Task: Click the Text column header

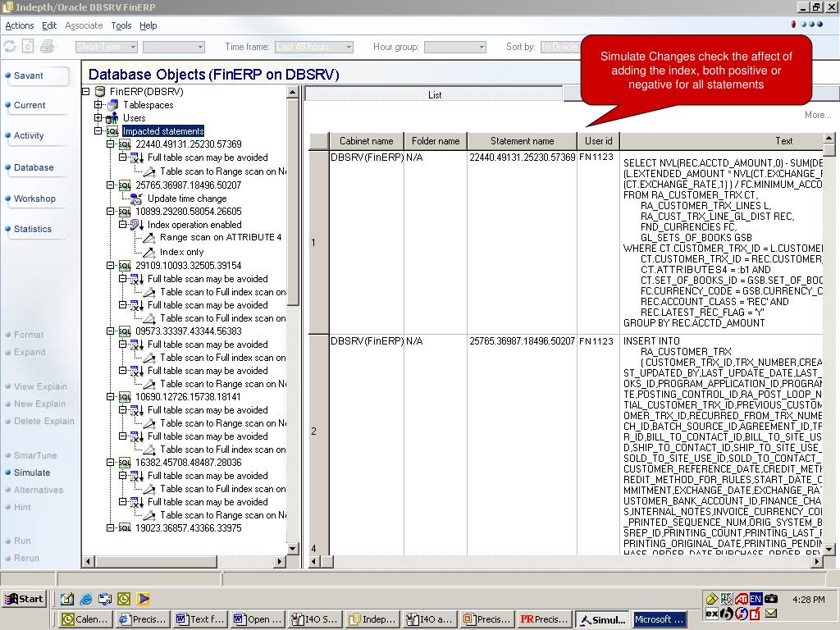Action: 721,141
